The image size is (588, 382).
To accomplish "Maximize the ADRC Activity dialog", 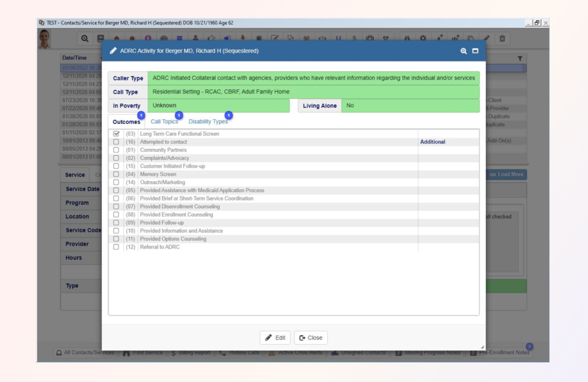I will click(x=475, y=51).
